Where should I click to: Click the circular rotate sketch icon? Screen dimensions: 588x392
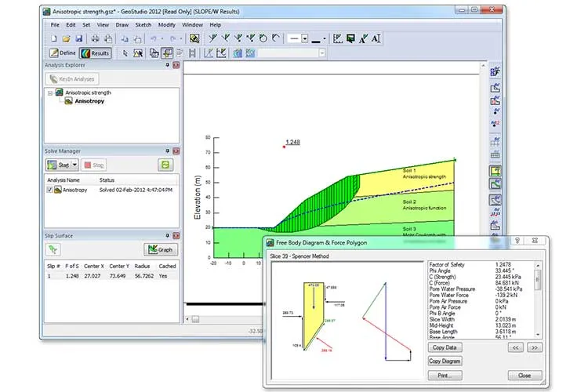[263, 38]
